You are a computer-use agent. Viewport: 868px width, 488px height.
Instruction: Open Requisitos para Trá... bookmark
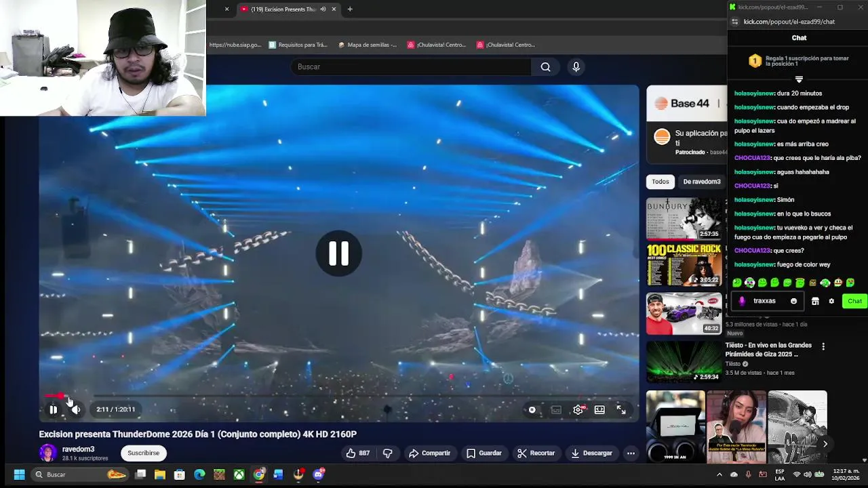click(298, 45)
